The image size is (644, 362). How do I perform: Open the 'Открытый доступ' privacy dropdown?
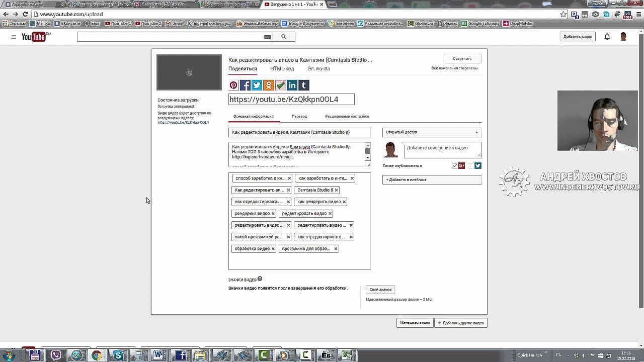pyautogui.click(x=432, y=132)
